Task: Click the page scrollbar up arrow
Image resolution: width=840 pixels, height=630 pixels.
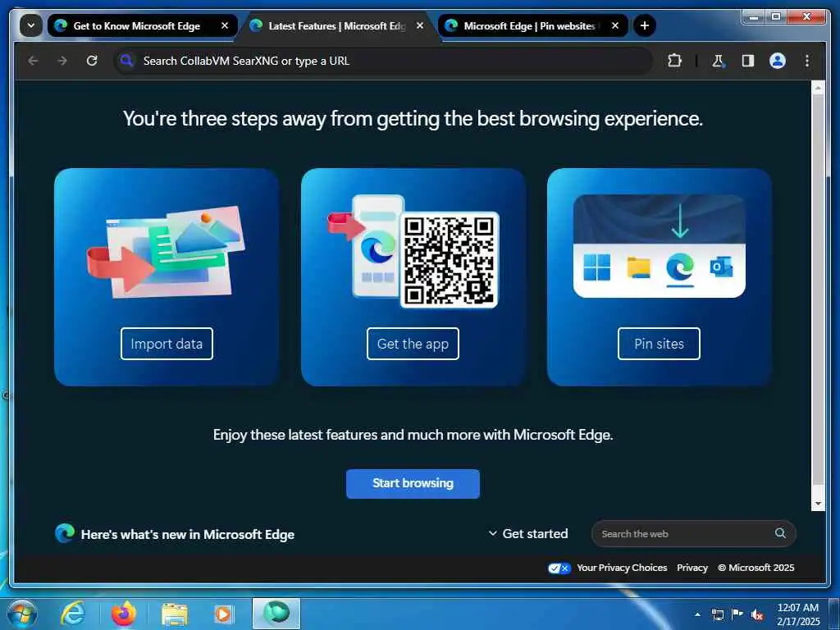Action: [x=818, y=89]
